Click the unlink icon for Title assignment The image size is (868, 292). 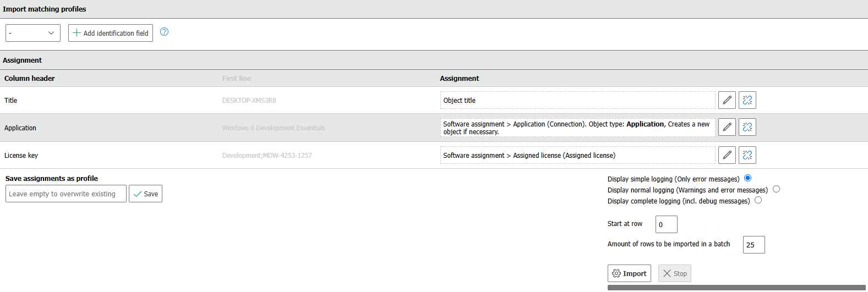pyautogui.click(x=747, y=100)
